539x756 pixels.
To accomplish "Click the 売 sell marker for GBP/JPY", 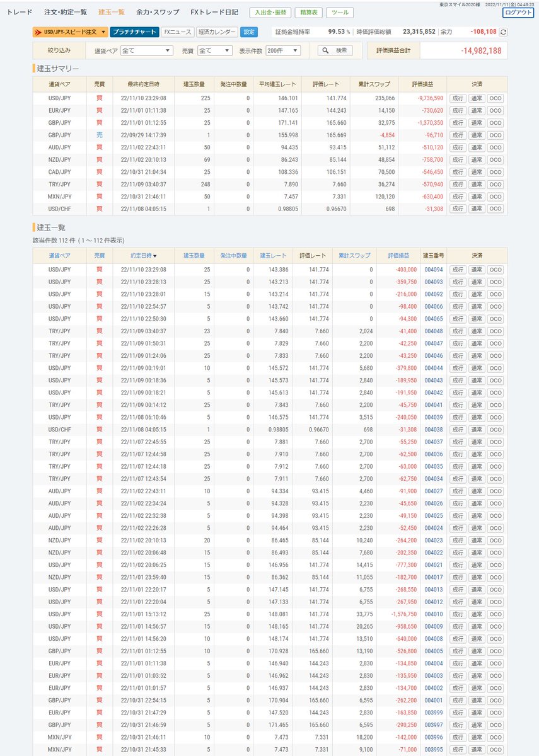I will click(x=99, y=135).
